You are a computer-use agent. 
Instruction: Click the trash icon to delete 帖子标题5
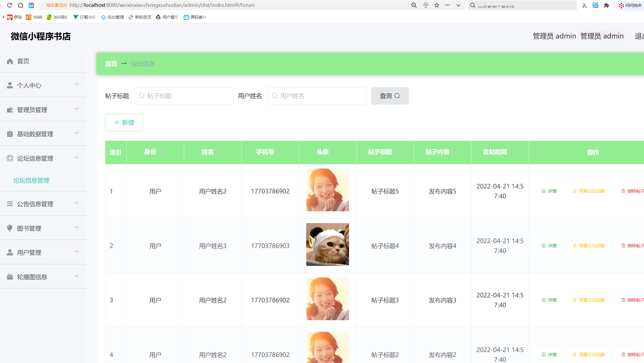tap(623, 191)
